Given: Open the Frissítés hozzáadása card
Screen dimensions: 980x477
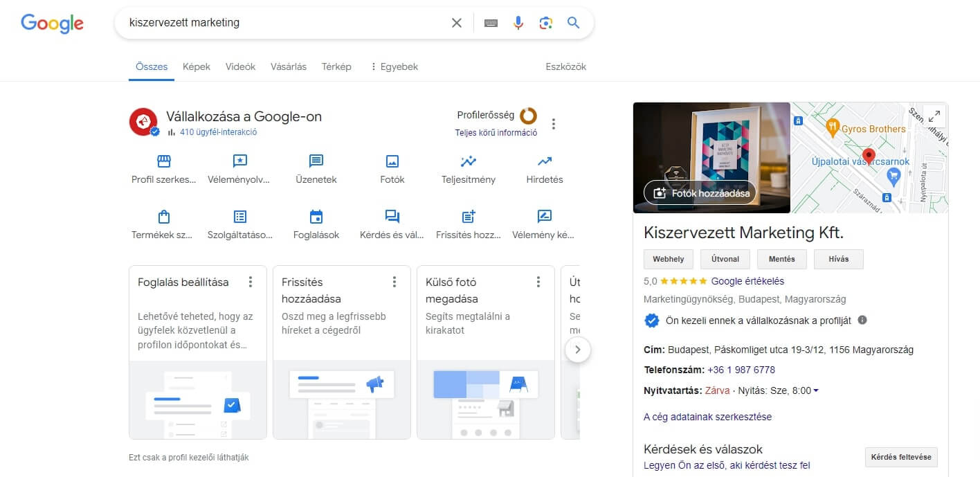Looking at the screenshot, I should tap(342, 352).
